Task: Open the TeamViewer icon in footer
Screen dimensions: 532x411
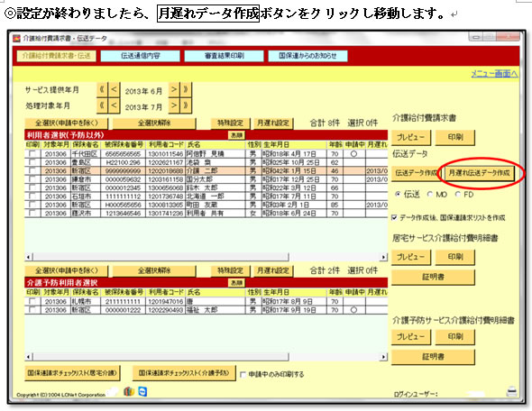Action: tap(142, 392)
